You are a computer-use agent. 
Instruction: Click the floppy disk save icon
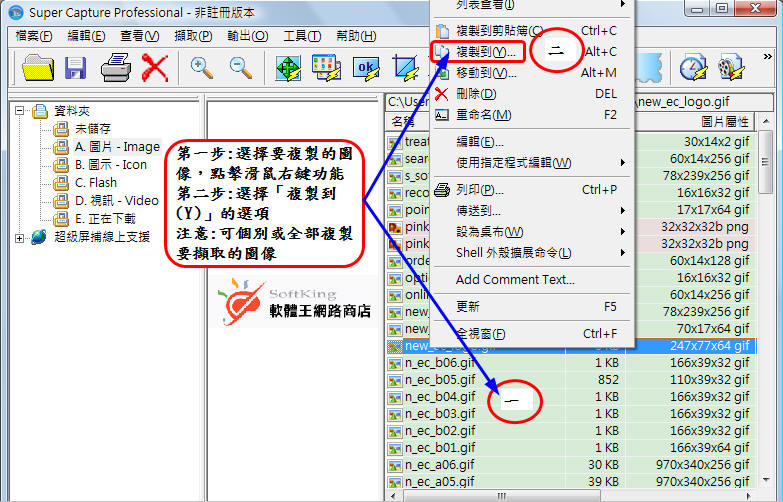click(76, 67)
